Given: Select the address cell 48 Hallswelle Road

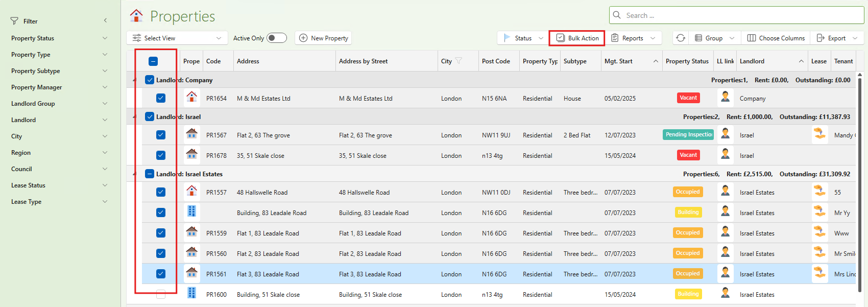Looking at the screenshot, I should 284,193.
